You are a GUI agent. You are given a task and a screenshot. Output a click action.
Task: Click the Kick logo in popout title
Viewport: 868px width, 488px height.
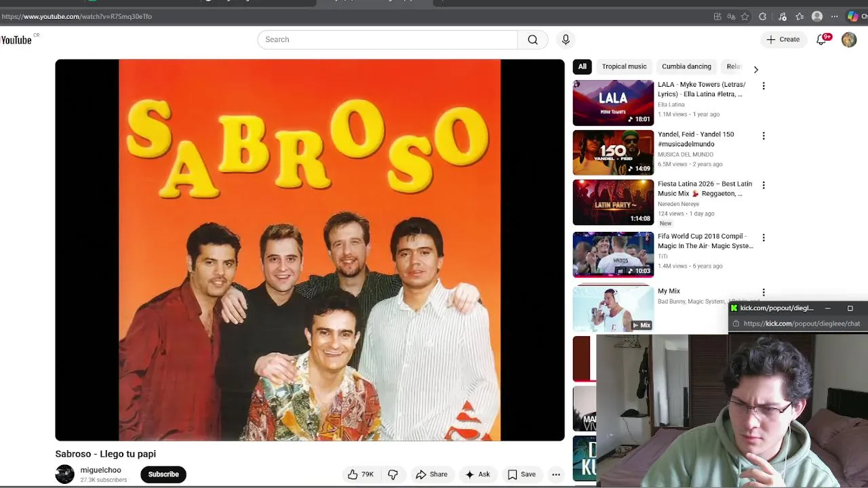[734, 308]
